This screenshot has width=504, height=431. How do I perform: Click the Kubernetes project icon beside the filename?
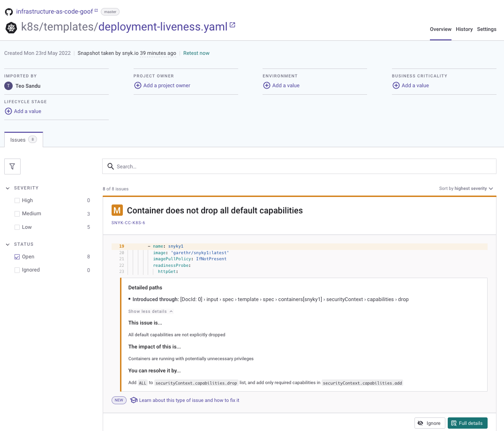point(11,27)
